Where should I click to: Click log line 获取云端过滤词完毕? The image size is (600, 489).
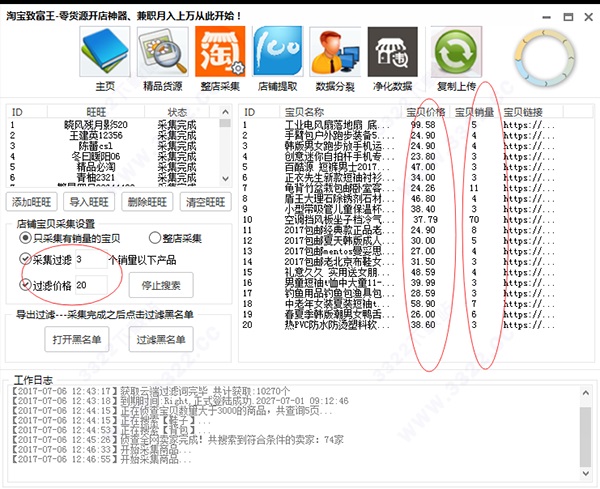tap(151, 391)
